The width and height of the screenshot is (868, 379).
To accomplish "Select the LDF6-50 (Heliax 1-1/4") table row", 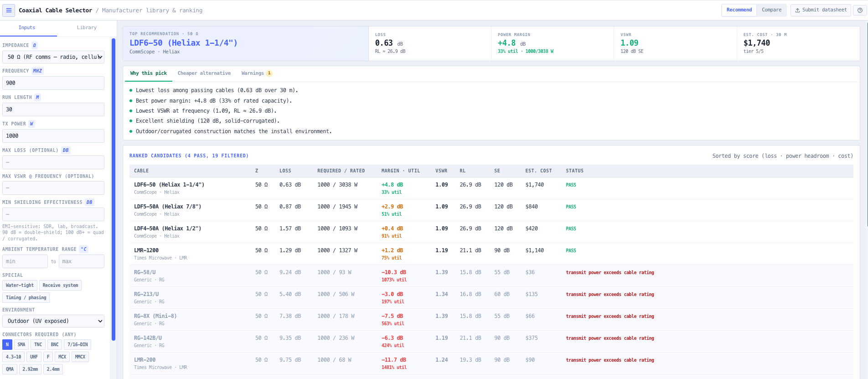I will pos(491,188).
